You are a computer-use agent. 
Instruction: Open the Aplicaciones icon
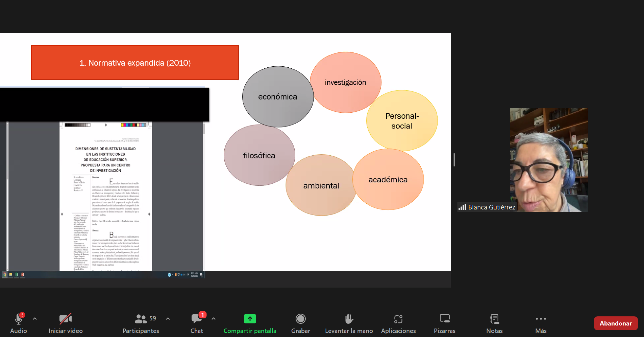click(x=398, y=319)
